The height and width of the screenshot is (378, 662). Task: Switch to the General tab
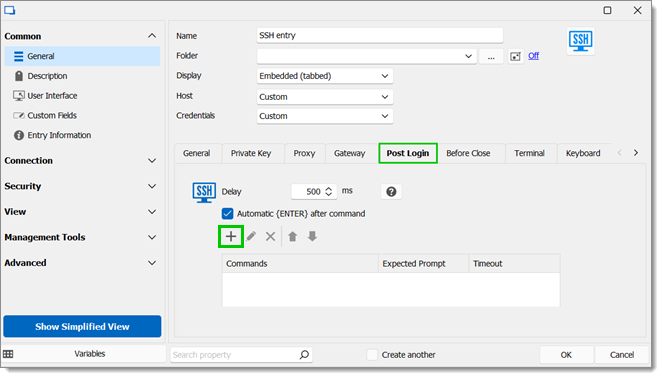197,153
